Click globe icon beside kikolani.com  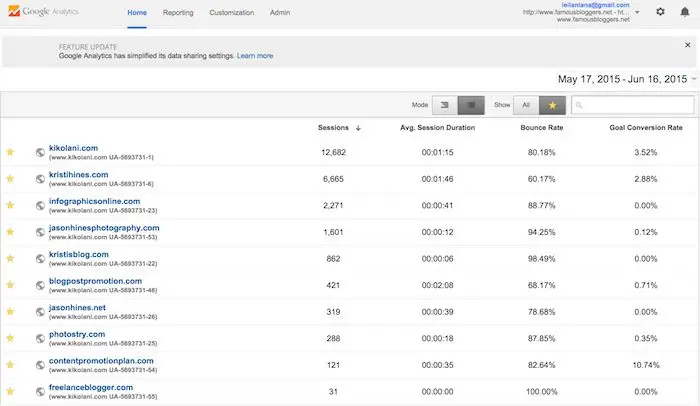[40, 152]
